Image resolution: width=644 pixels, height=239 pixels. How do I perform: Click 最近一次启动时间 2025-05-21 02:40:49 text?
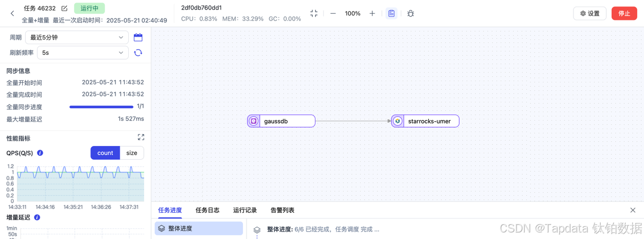click(x=110, y=21)
